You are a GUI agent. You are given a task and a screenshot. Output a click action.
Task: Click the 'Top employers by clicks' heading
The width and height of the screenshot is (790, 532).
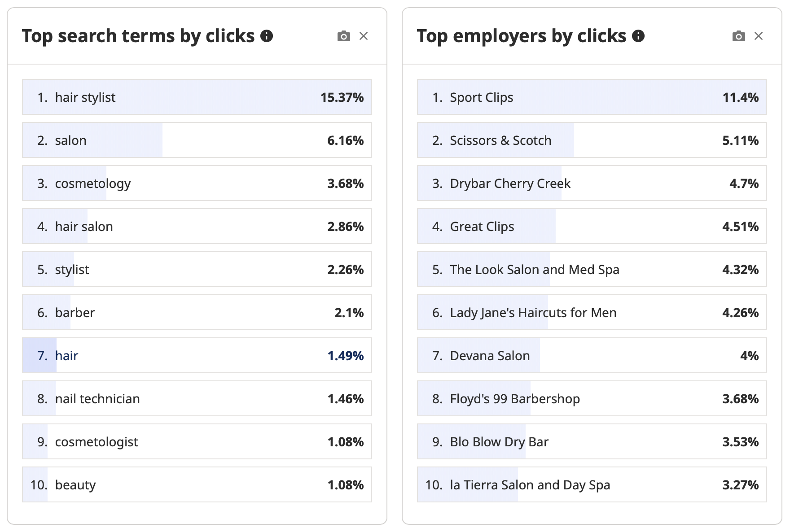click(x=522, y=36)
